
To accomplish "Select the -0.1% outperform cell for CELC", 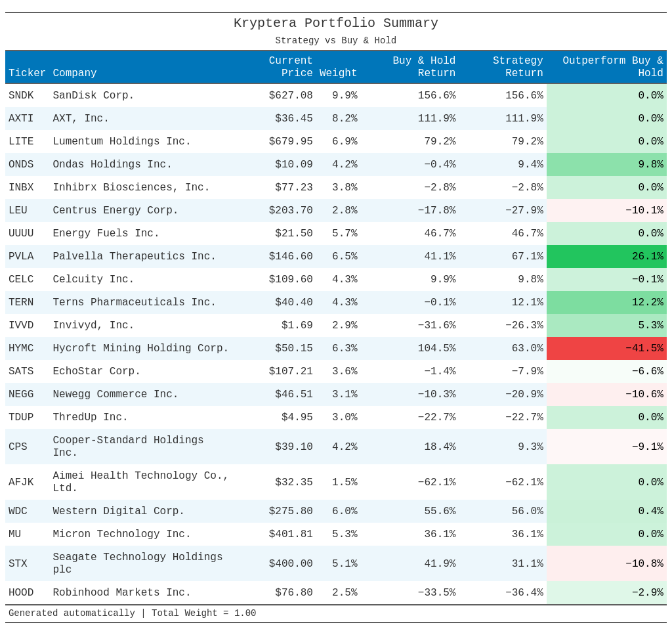I will click(606, 279).
